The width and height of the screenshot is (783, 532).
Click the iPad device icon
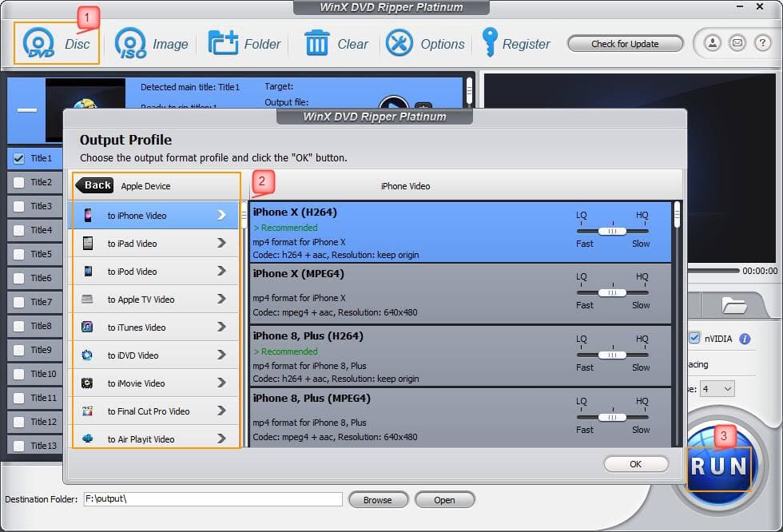88,243
